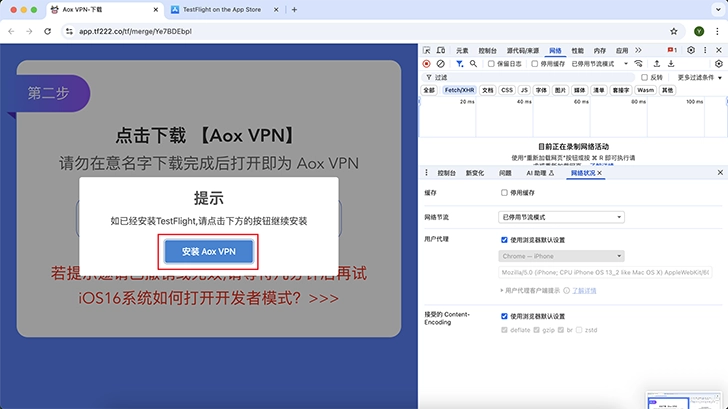This screenshot has height=409, width=728.
Task: Close the Aox VPN-下载 tab
Action: (156, 9)
